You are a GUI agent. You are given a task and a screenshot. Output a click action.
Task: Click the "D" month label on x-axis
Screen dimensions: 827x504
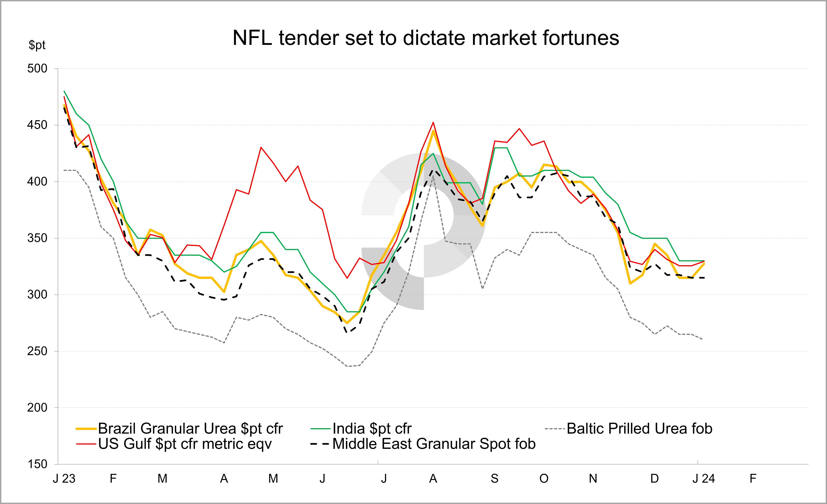coord(655,478)
